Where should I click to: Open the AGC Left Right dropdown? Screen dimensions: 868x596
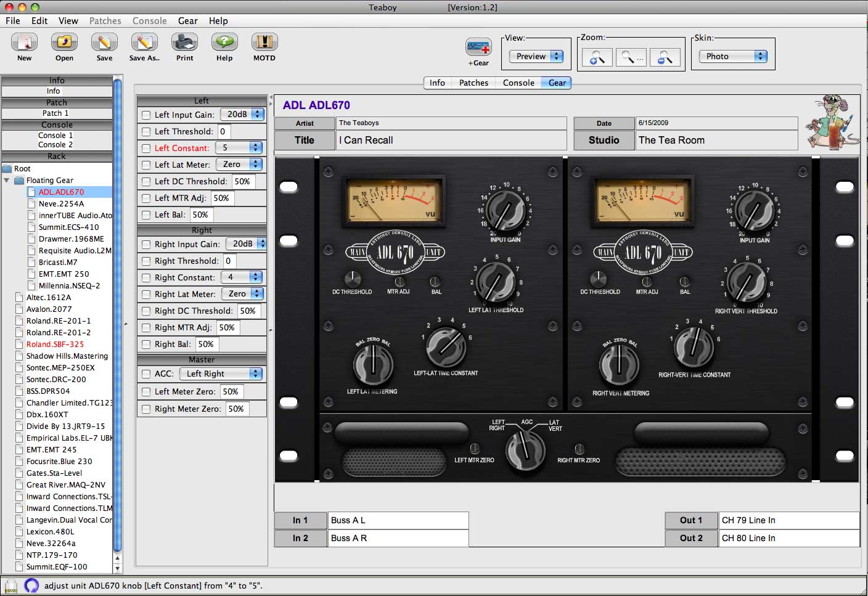(x=221, y=374)
